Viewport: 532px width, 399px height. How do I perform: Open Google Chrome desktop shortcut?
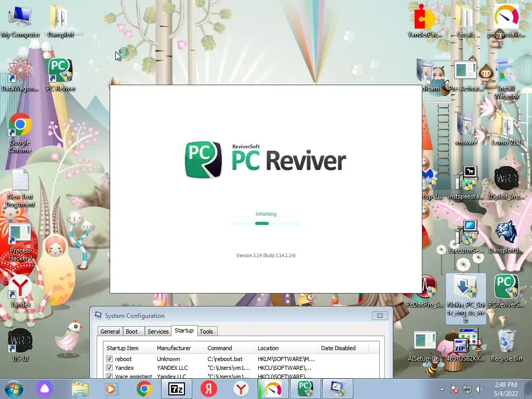click(20, 133)
